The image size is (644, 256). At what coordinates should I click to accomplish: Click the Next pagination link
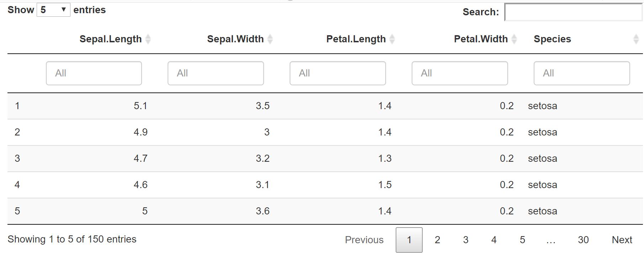(622, 240)
